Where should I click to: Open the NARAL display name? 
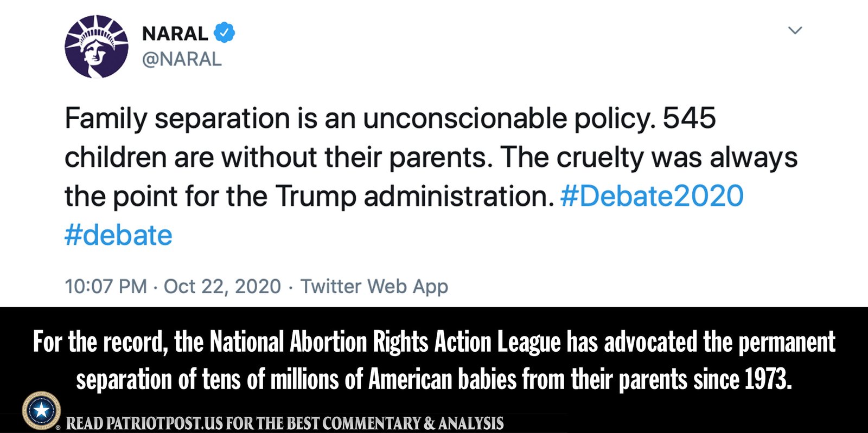point(175,34)
